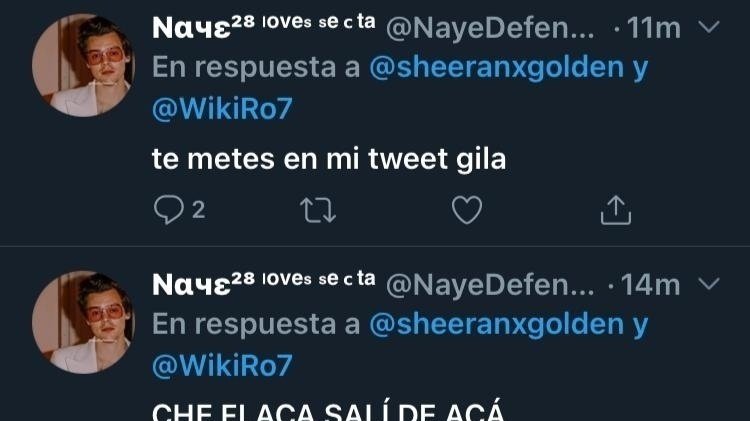Tap @NayeDefen... handle on the 14m tweet
This screenshot has height=421, width=750.
pyautogui.click(x=490, y=286)
